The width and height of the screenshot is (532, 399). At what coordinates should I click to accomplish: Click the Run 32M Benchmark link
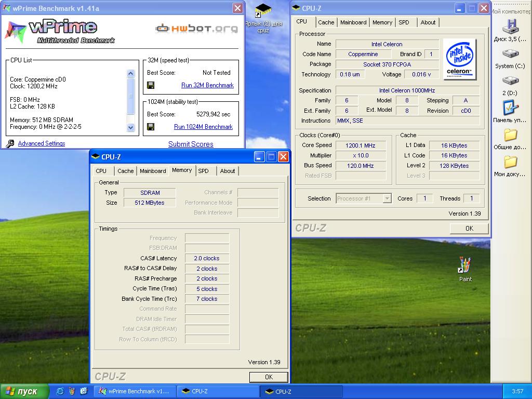pyautogui.click(x=207, y=85)
